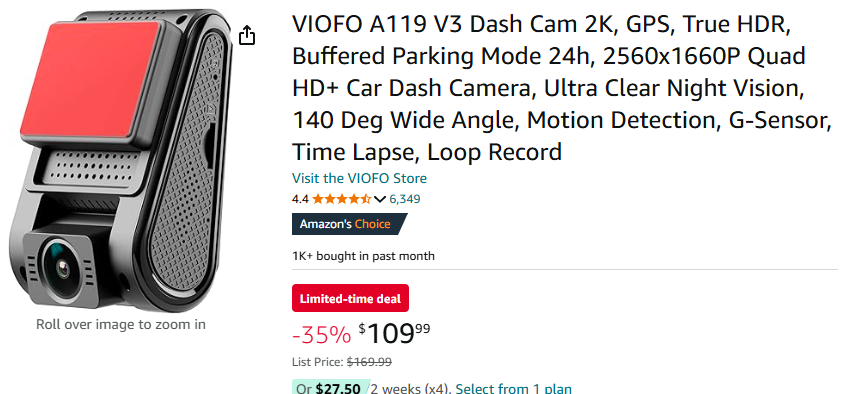This screenshot has width=856, height=394.
Task: Click the Roll over image to zoom caption
Action: [121, 325]
